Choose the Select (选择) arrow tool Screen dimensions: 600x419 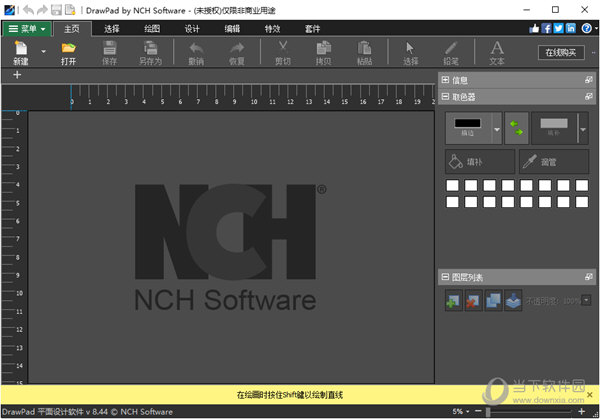410,48
